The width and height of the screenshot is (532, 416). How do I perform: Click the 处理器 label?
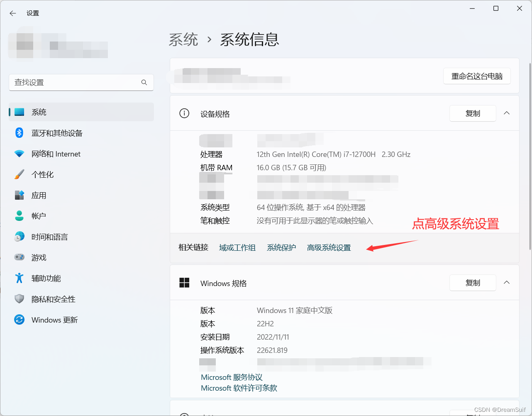click(x=212, y=154)
